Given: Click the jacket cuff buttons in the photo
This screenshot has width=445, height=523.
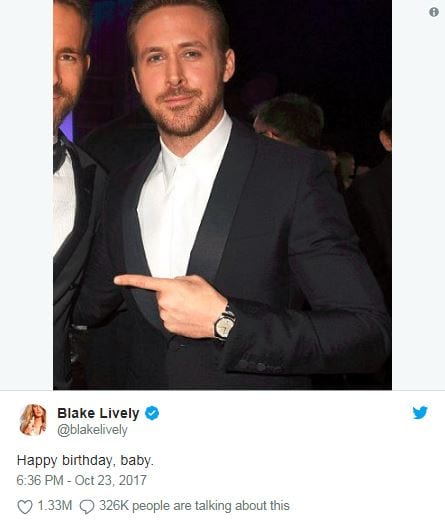Looking at the screenshot, I should click(260, 367).
